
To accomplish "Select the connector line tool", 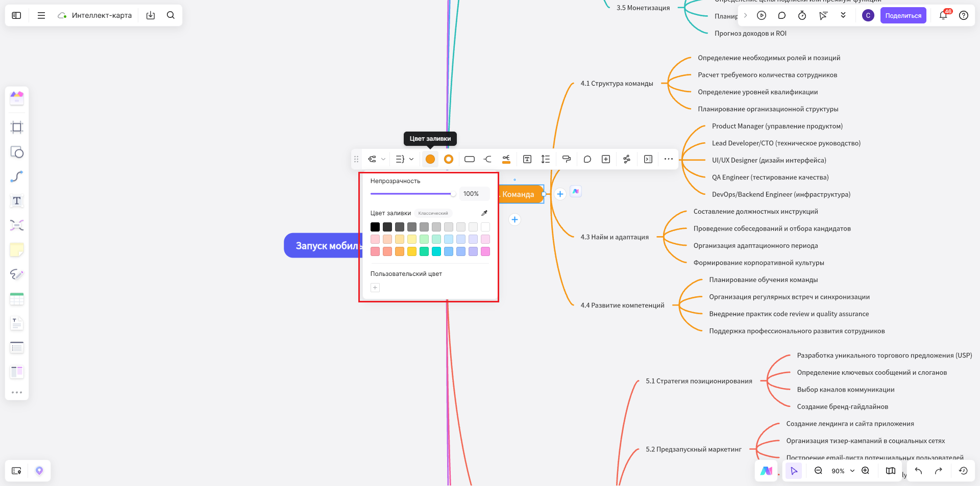I will coord(17,176).
